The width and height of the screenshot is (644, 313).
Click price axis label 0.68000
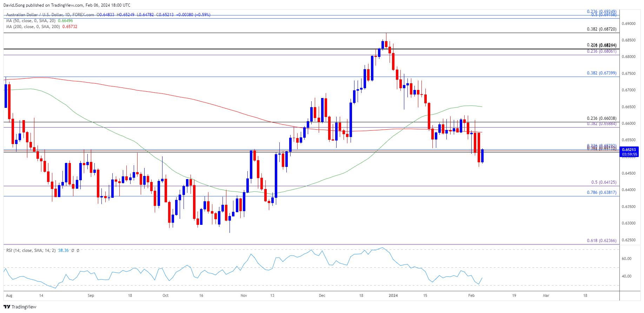[629, 57]
